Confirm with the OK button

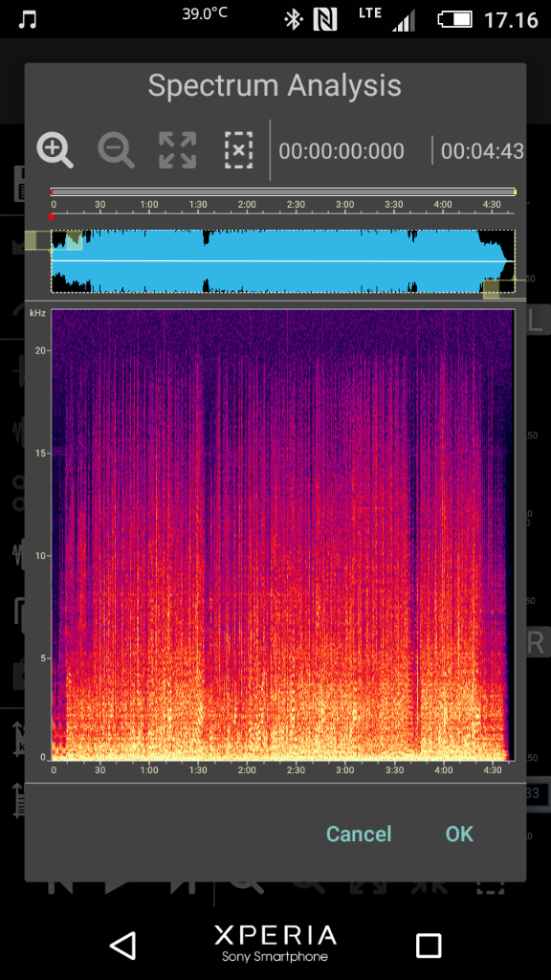[x=459, y=834]
